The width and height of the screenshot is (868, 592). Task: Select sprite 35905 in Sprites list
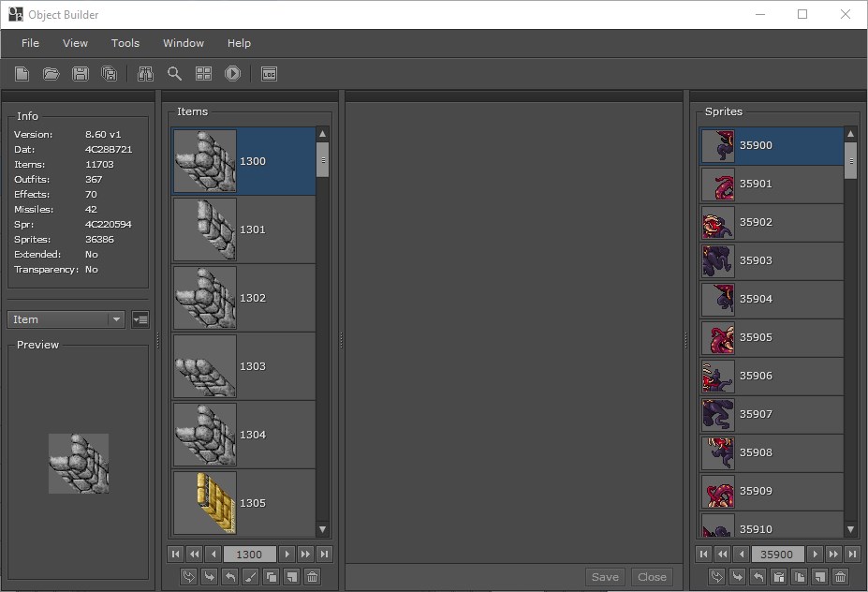772,337
